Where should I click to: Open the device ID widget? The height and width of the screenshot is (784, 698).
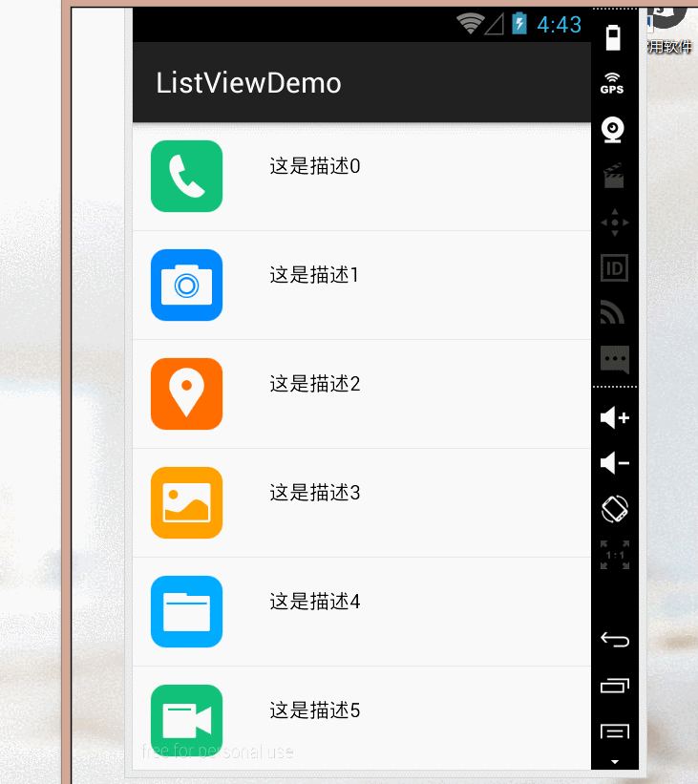pyautogui.click(x=614, y=268)
